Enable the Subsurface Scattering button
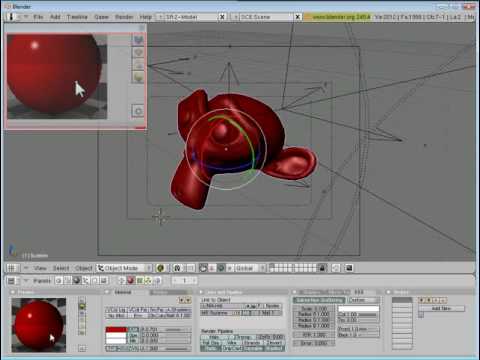 319,300
